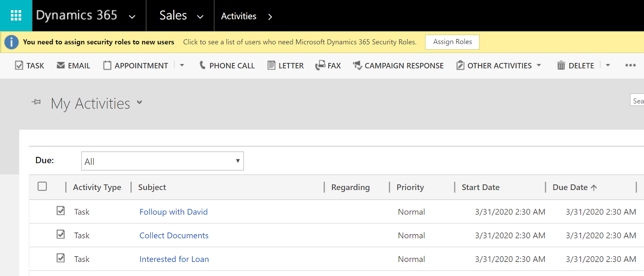The image size is (644, 276).
Task: Click Normal priority in Interested for Loan row
Action: pos(411,260)
